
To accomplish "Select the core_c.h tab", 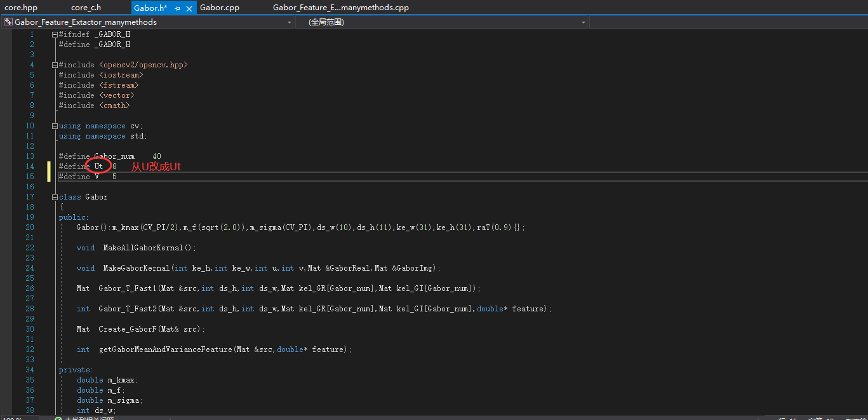I will (x=86, y=7).
